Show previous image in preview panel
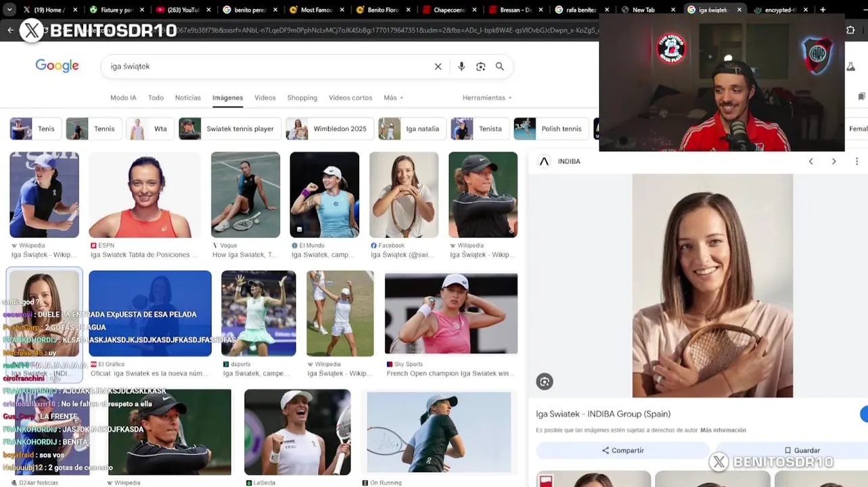The image size is (868, 487). (x=810, y=161)
